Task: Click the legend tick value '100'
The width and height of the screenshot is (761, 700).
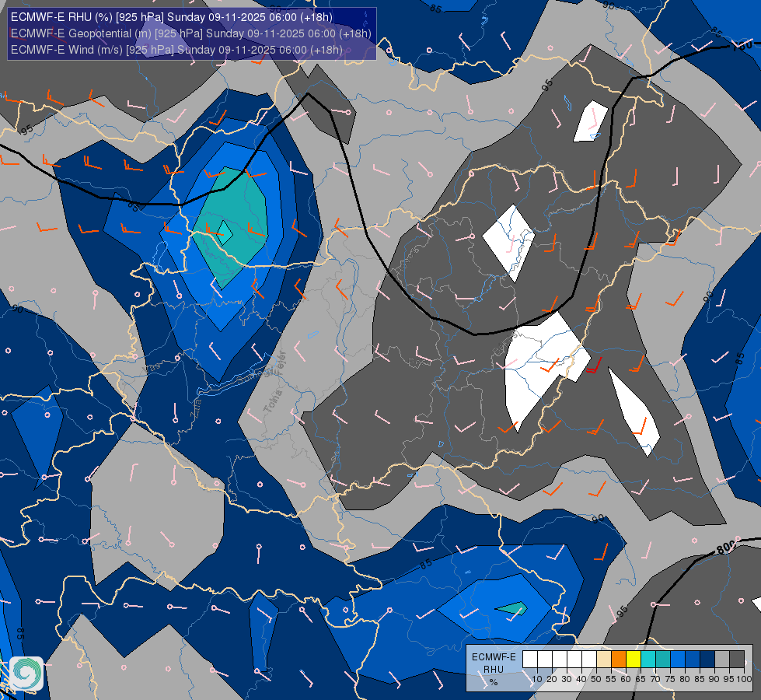Action: point(745,679)
